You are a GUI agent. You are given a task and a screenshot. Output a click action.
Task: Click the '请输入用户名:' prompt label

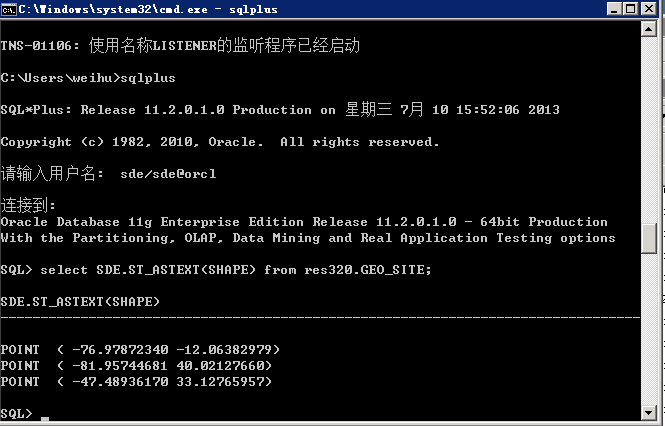coord(52,174)
